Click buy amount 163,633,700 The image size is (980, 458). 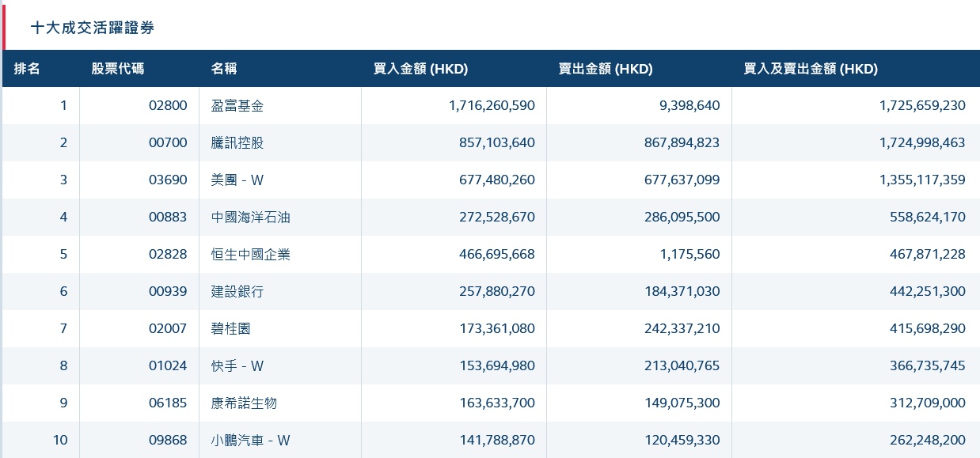click(497, 403)
